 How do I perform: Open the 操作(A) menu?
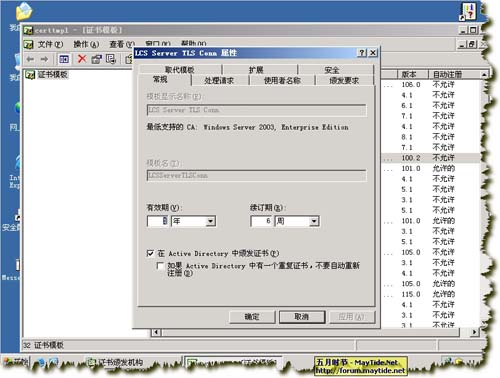pyautogui.click(x=86, y=44)
